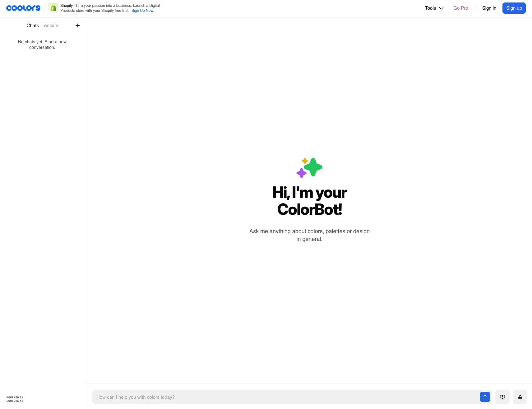Click the Shopify ad title text

(67, 6)
